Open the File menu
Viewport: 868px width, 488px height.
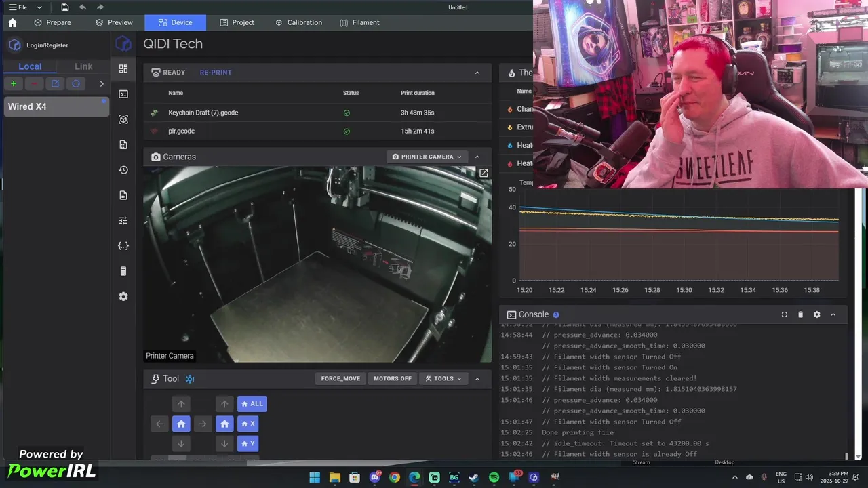point(18,7)
